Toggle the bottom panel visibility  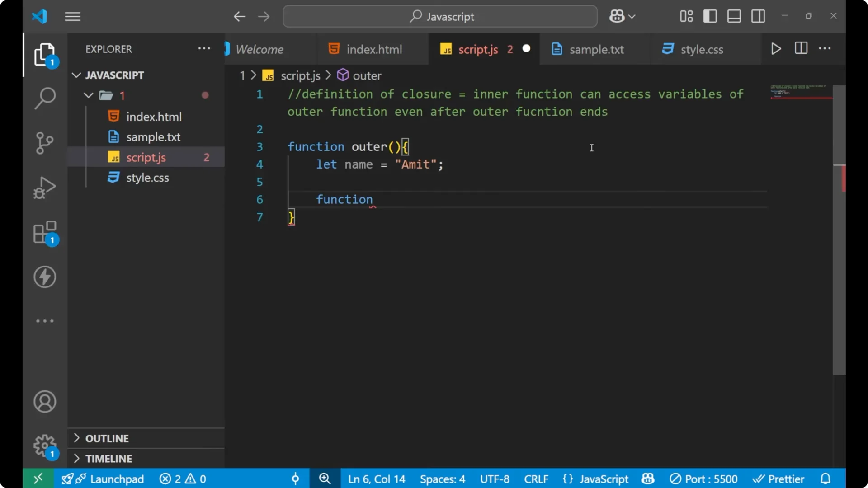[734, 16]
